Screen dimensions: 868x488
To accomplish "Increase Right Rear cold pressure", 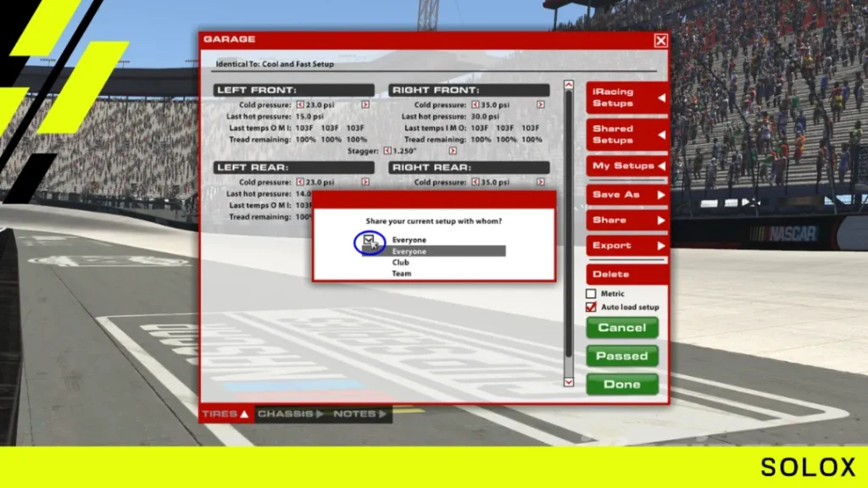I will pos(540,182).
